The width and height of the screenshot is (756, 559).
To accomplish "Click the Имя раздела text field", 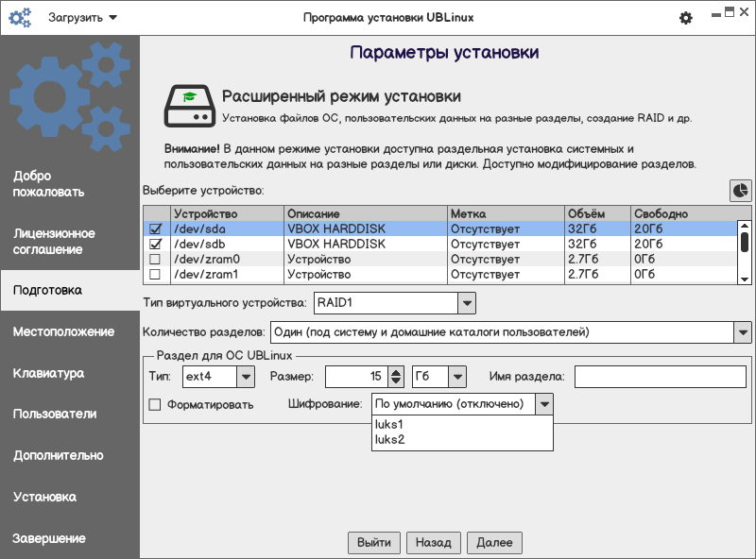I will [x=660, y=377].
